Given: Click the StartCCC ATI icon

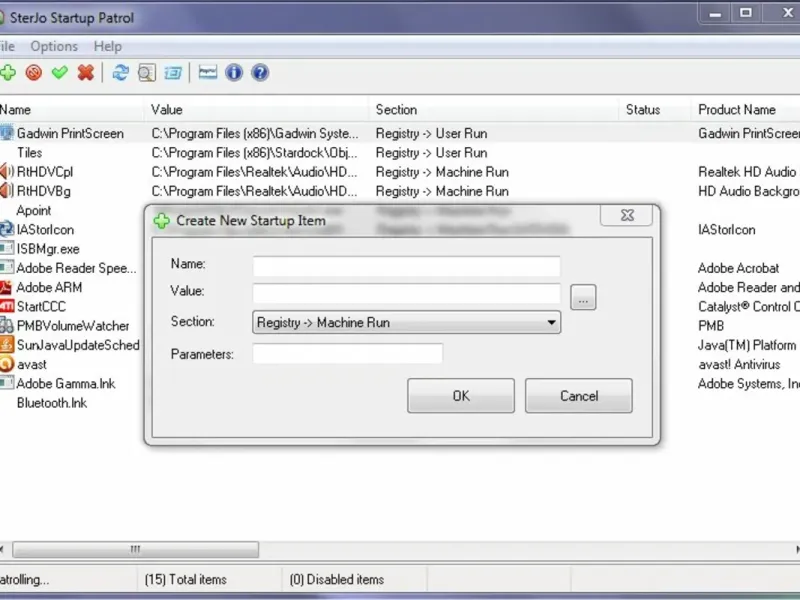Looking at the screenshot, I should 7,306.
